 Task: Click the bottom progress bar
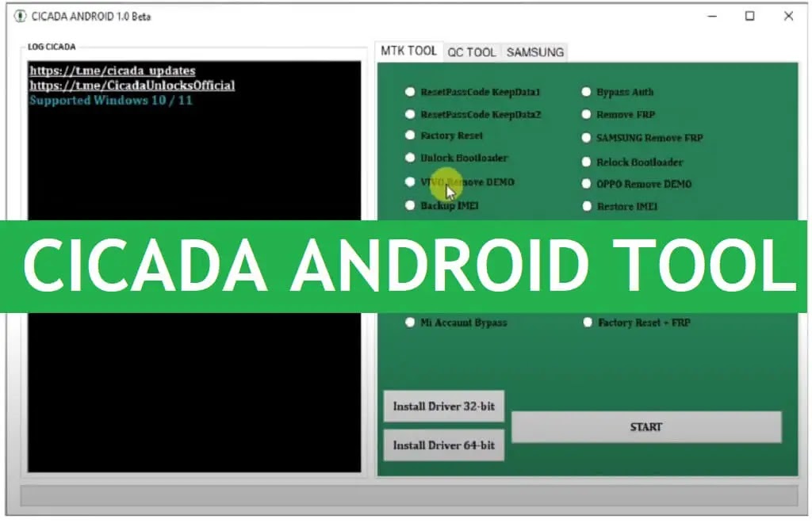click(x=409, y=495)
